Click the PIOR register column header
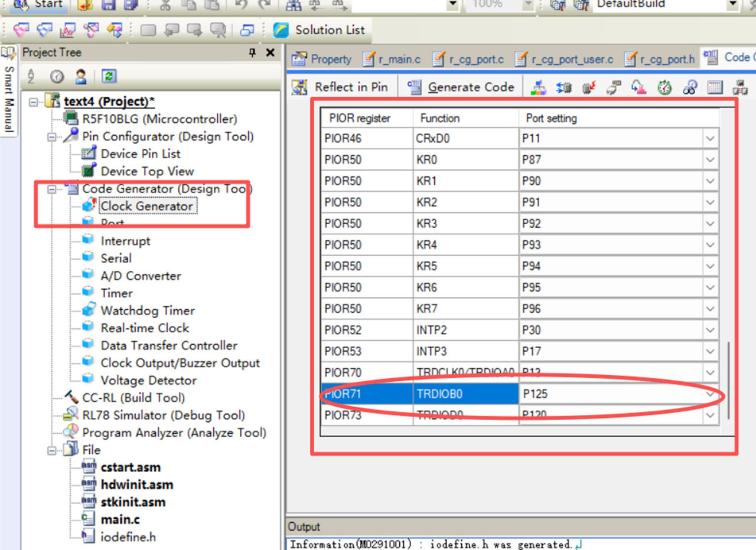This screenshot has width=756, height=550. pos(367,118)
